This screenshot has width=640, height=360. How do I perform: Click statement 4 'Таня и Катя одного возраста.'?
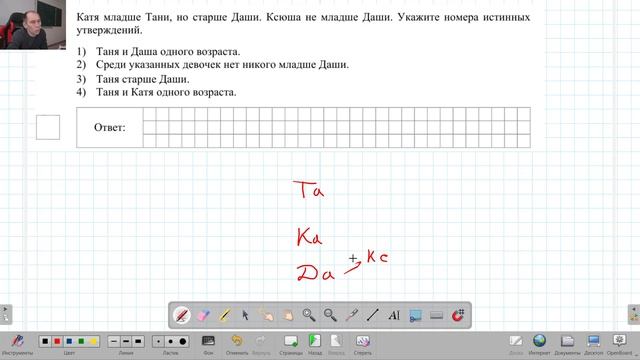[166, 92]
